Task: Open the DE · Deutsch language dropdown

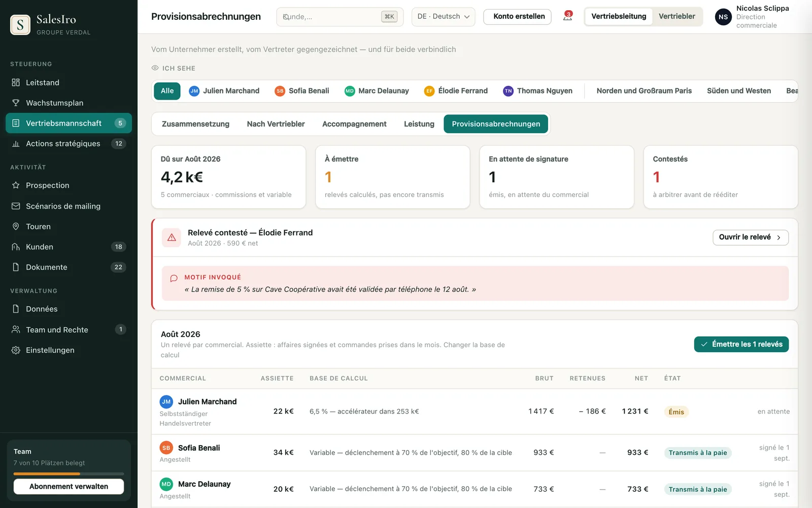Action: 444,16
